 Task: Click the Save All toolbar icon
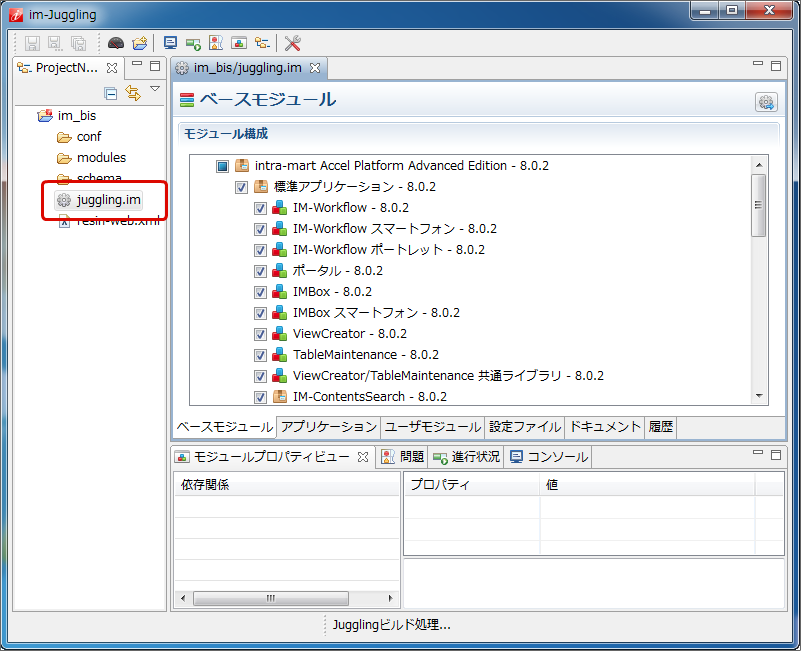click(x=78, y=43)
